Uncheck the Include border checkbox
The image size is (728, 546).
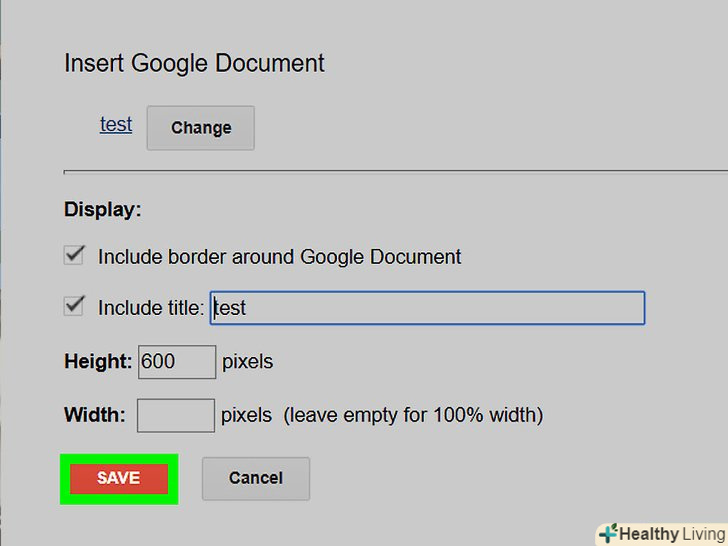tap(74, 255)
